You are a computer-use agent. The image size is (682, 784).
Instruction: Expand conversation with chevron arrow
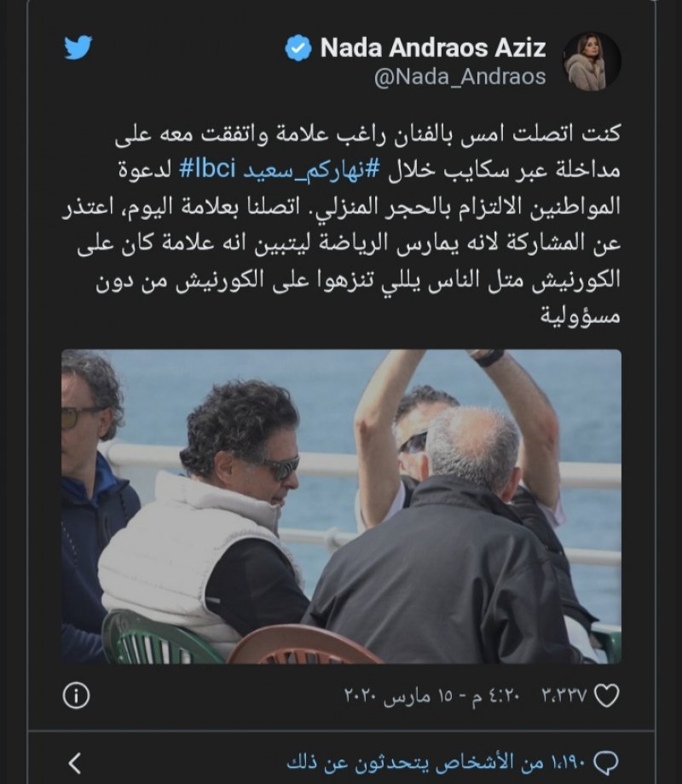(x=75, y=763)
